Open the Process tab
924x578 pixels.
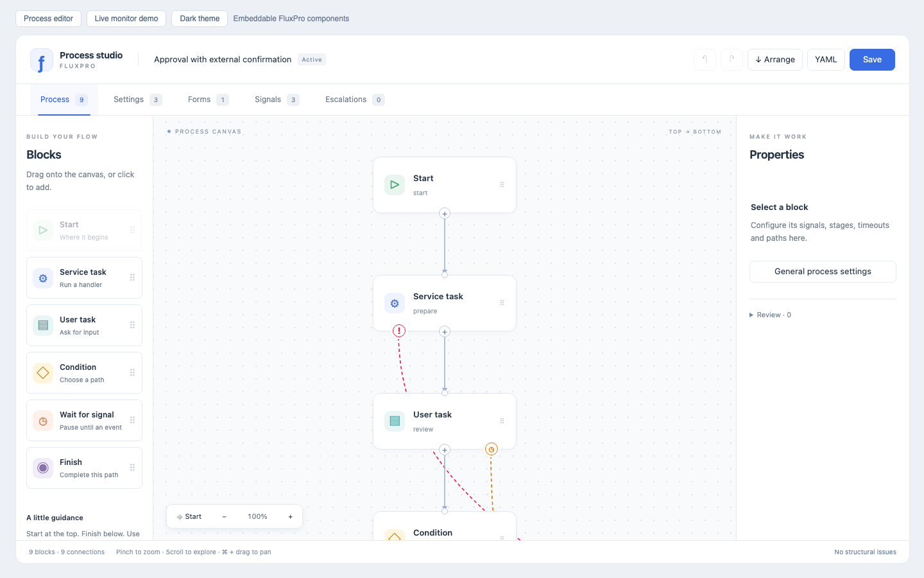[x=64, y=100]
